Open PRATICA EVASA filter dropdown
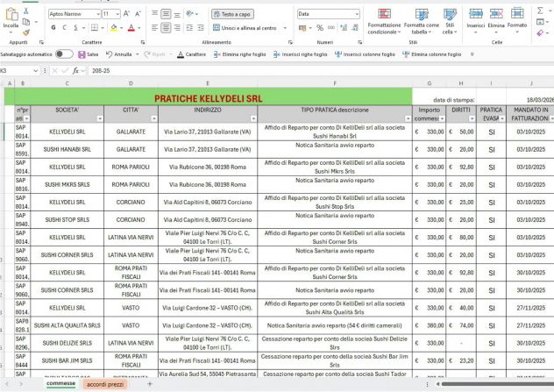 [502, 118]
